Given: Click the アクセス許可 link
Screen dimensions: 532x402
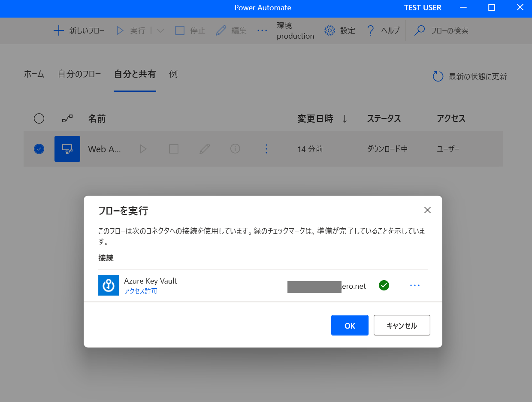Looking at the screenshot, I should tap(141, 291).
